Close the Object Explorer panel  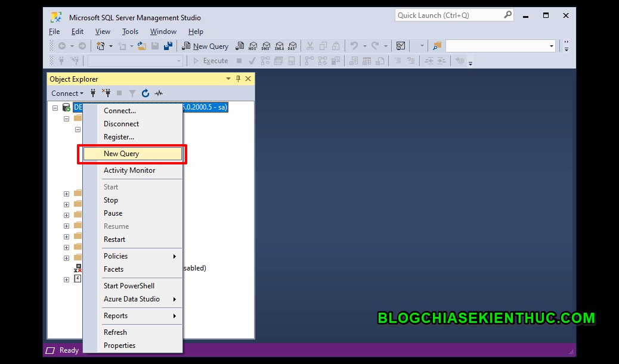tap(248, 79)
